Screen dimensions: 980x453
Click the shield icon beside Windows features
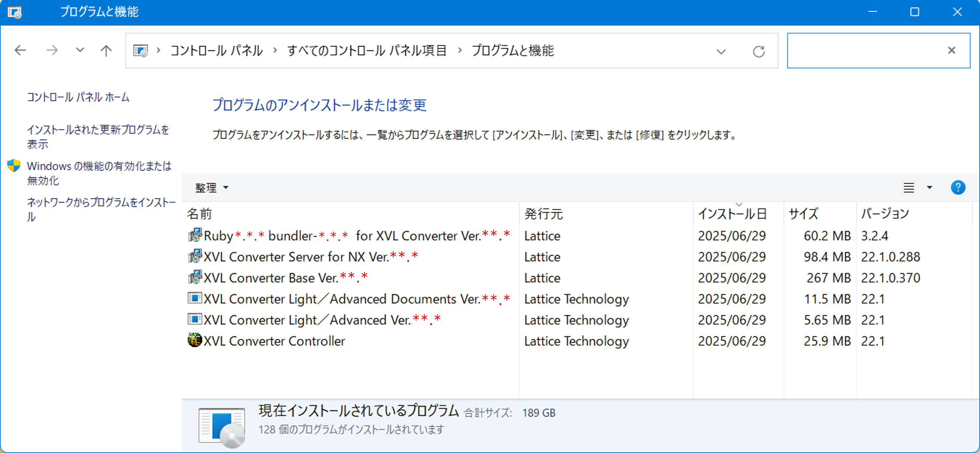click(x=14, y=166)
